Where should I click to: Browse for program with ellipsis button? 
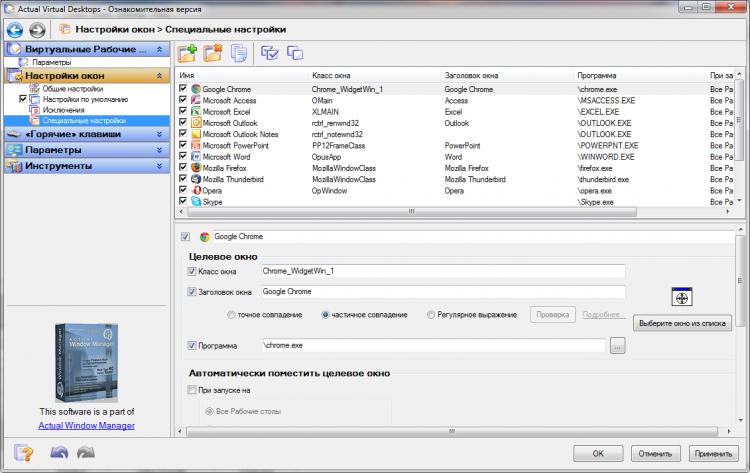[x=618, y=345]
